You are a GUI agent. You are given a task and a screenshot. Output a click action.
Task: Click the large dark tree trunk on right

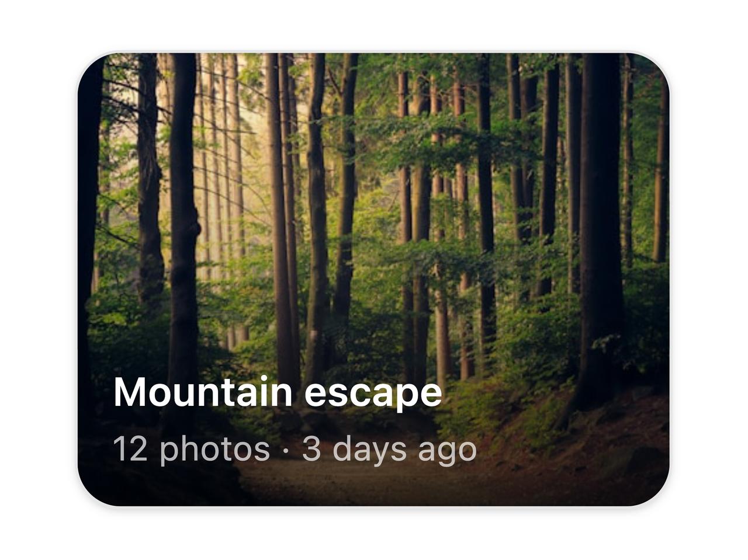pyautogui.click(x=599, y=222)
